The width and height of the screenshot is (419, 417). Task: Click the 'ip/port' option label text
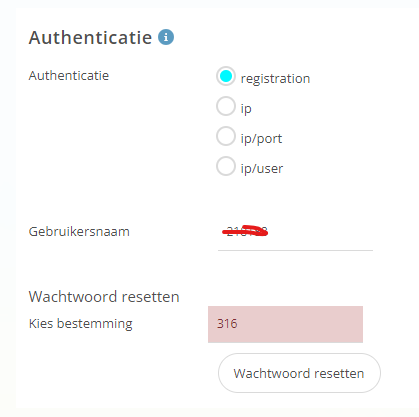click(261, 139)
